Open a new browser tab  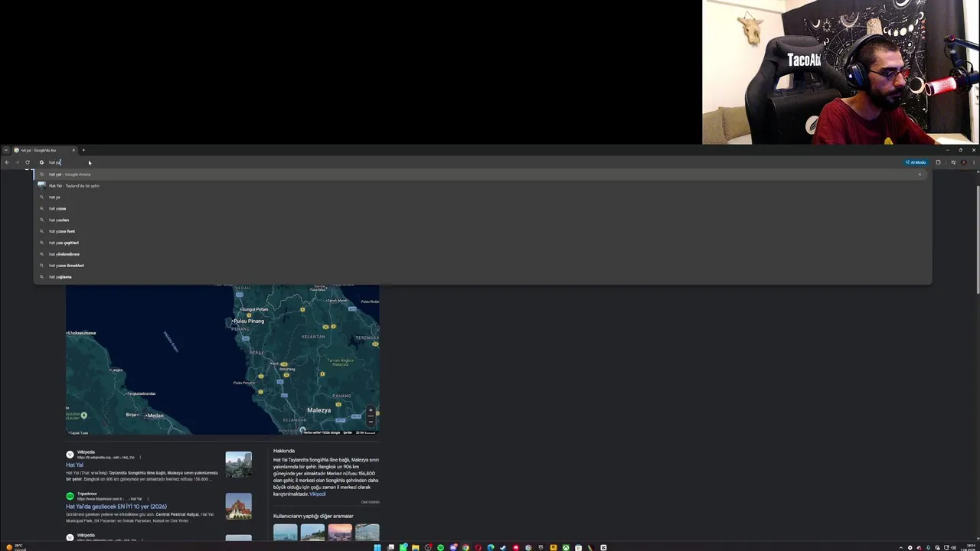(83, 150)
